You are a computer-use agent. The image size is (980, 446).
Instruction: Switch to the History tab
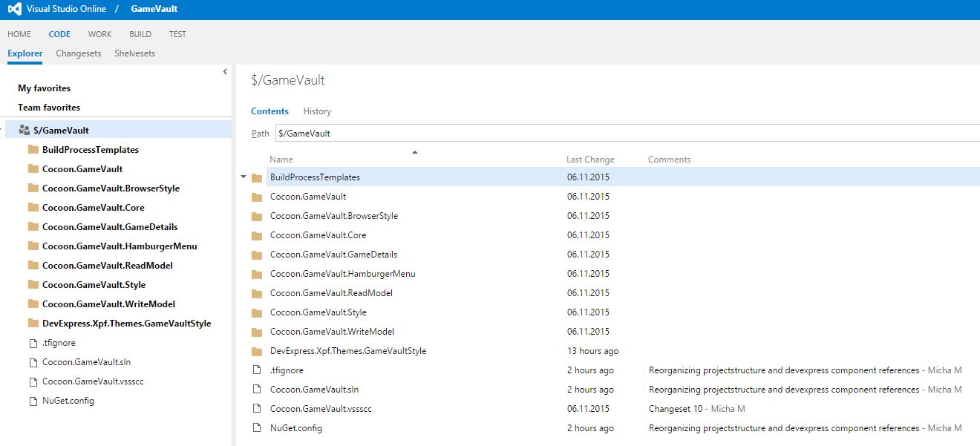(x=317, y=111)
